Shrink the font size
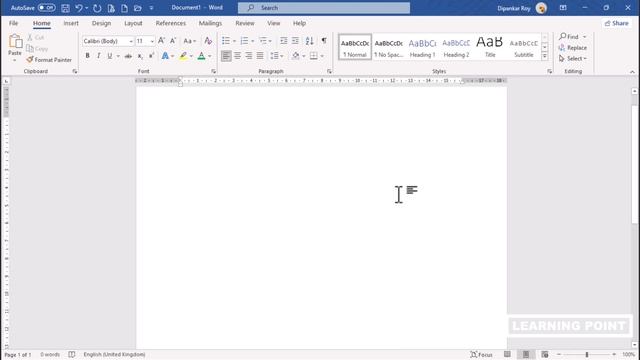Image resolution: width=640 pixels, height=360 pixels. tap(173, 41)
